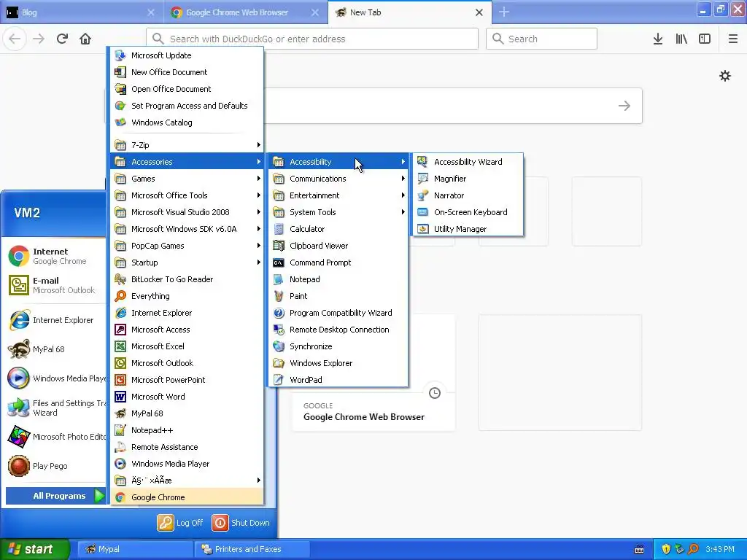Switch to Google Chrome Web Browser tab
Screen dimensions: 747x560
coord(245,12)
